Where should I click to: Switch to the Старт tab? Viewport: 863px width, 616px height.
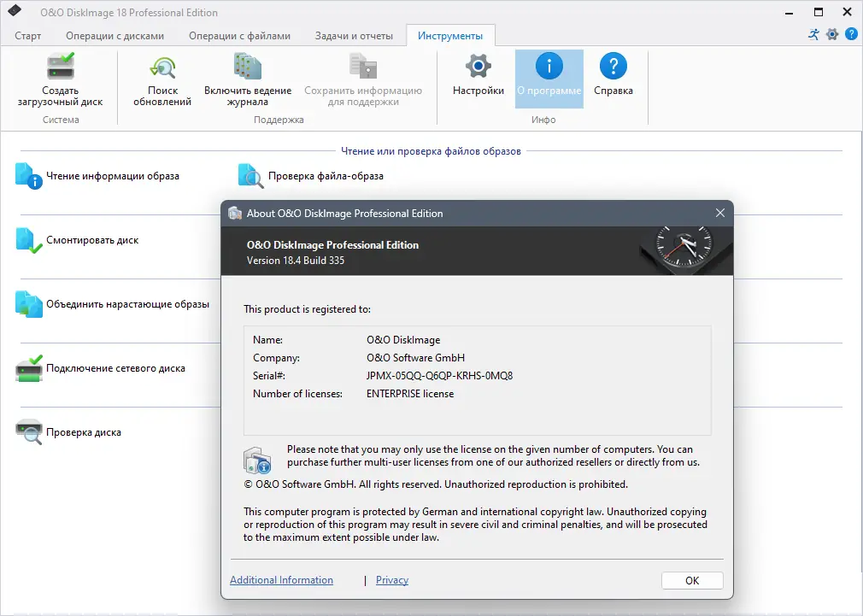(27, 36)
